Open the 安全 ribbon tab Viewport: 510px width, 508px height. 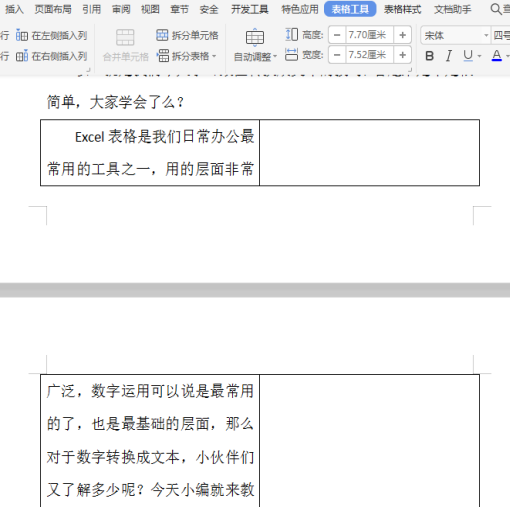click(209, 9)
